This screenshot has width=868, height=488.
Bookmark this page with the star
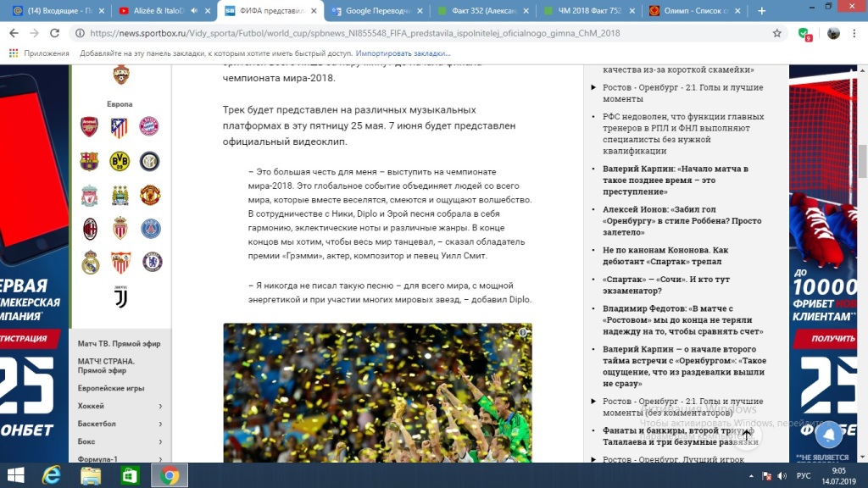777,33
